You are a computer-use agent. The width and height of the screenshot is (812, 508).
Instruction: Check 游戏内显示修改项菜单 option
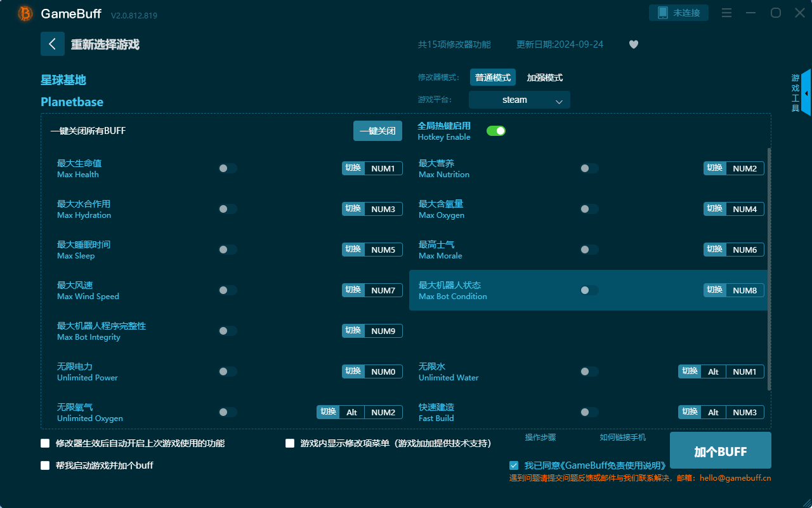(290, 443)
